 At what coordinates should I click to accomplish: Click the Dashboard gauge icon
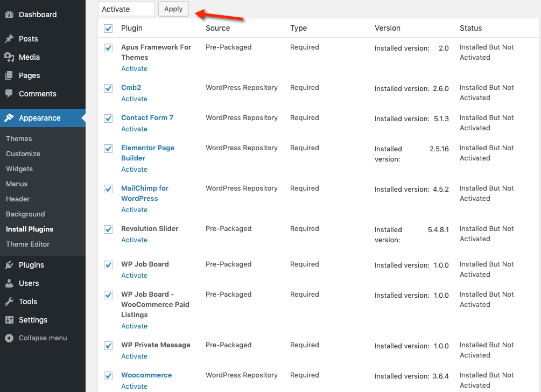tap(9, 15)
